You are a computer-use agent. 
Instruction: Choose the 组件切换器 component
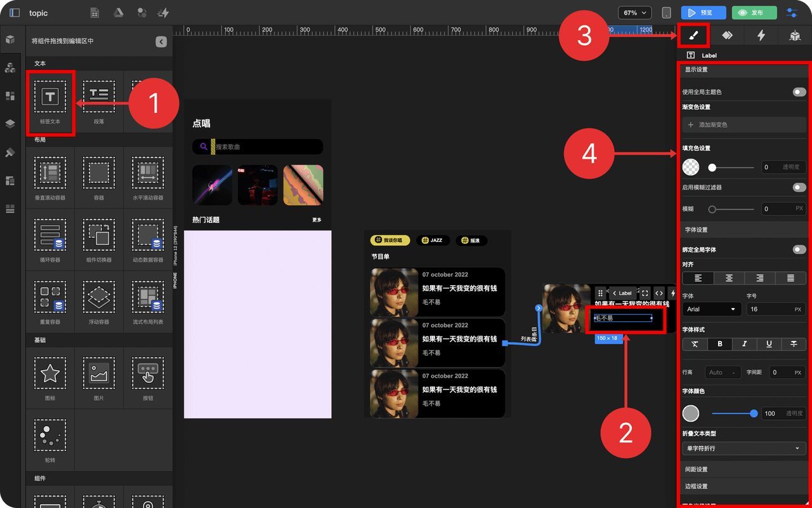[99, 241]
